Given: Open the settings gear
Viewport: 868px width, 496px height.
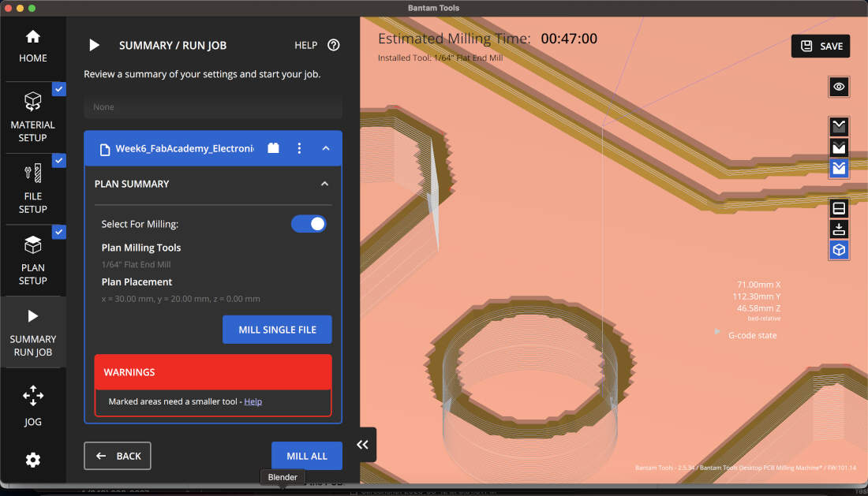Looking at the screenshot, I should click(32, 460).
